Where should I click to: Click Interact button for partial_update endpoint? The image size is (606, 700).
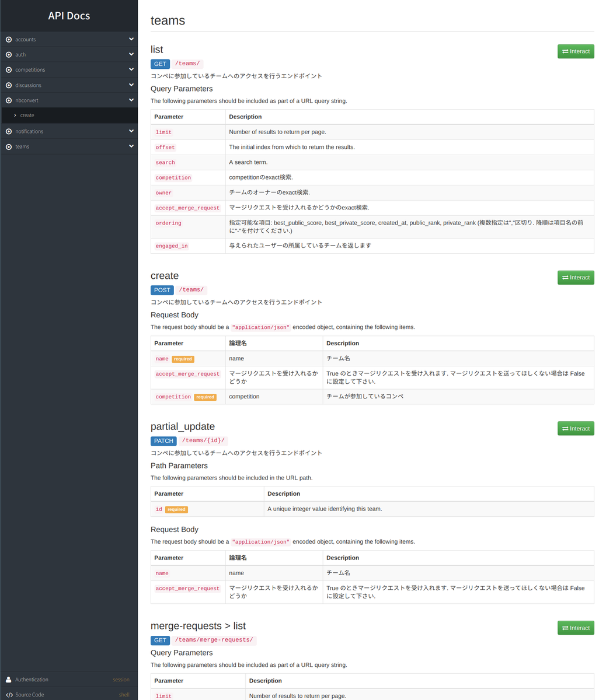[x=576, y=429]
